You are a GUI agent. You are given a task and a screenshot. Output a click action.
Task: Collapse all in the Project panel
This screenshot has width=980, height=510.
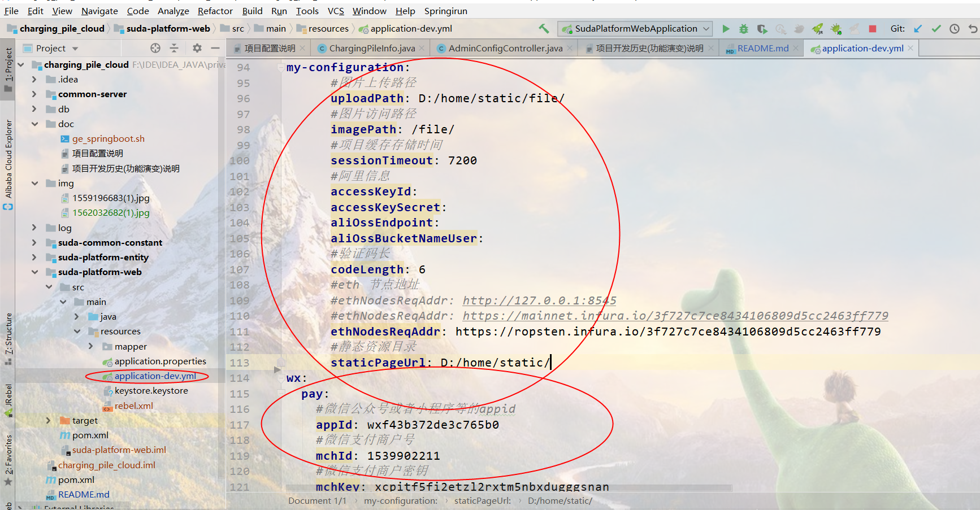coord(173,48)
